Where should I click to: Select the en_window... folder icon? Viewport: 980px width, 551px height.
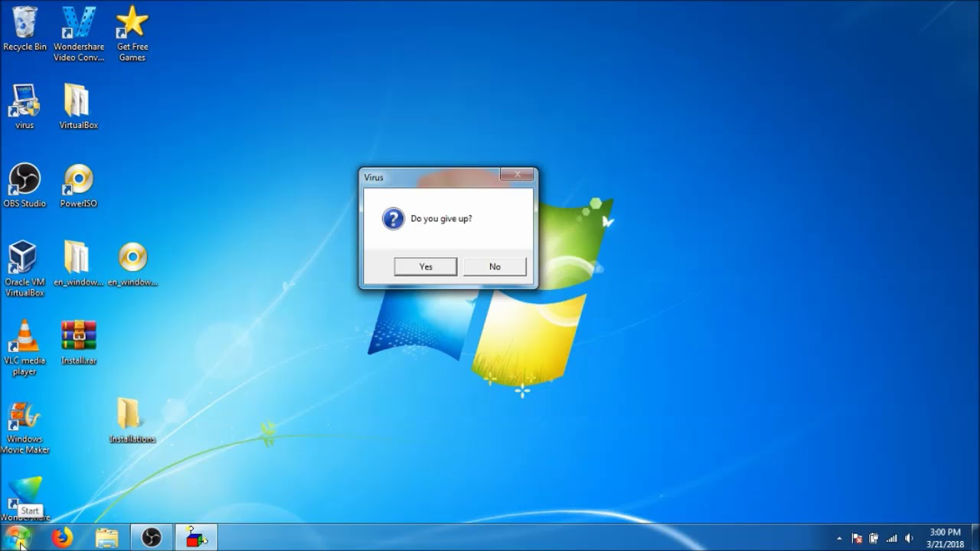coord(78,263)
